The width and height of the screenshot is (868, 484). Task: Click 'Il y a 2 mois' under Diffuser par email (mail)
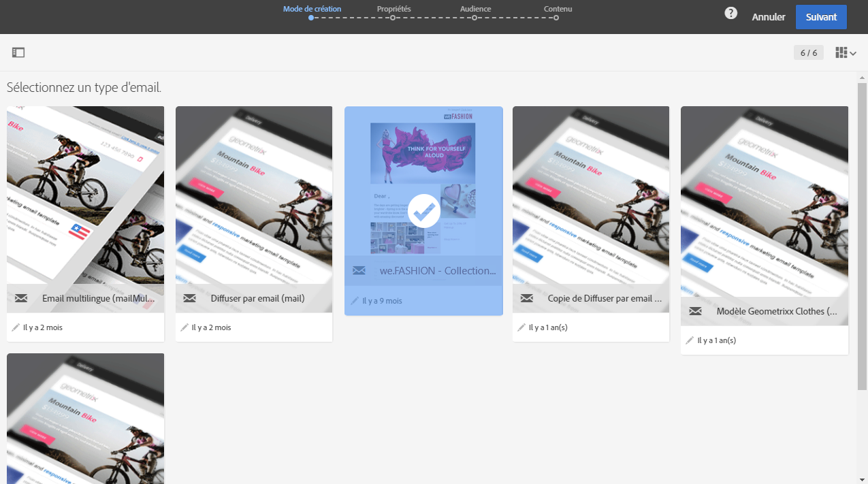pos(211,328)
